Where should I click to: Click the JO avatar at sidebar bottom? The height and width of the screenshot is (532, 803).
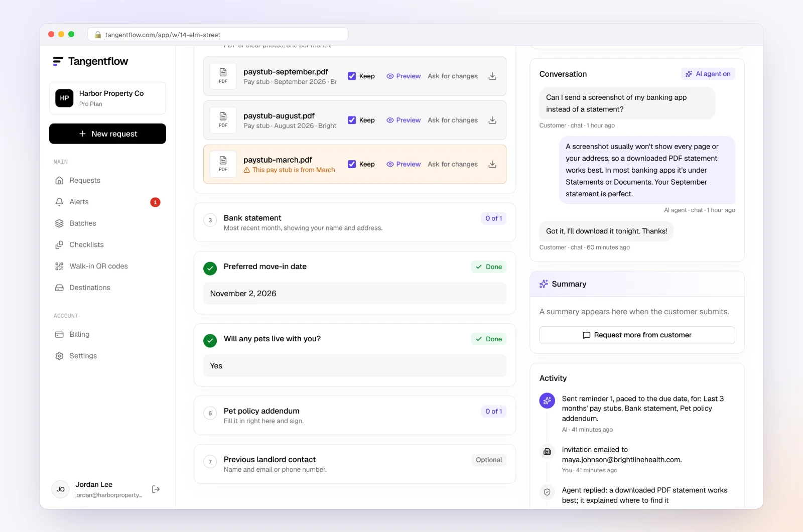[61, 489]
